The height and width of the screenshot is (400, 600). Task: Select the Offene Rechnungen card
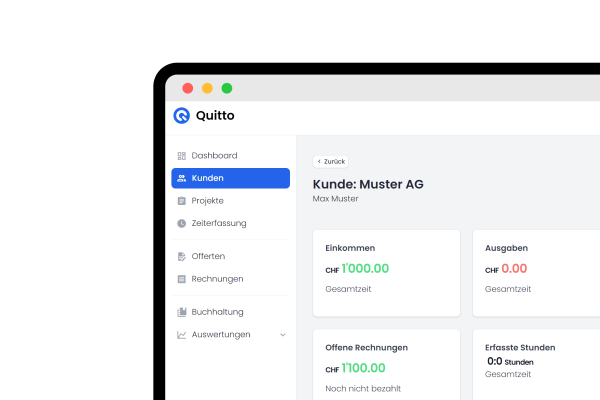386,365
